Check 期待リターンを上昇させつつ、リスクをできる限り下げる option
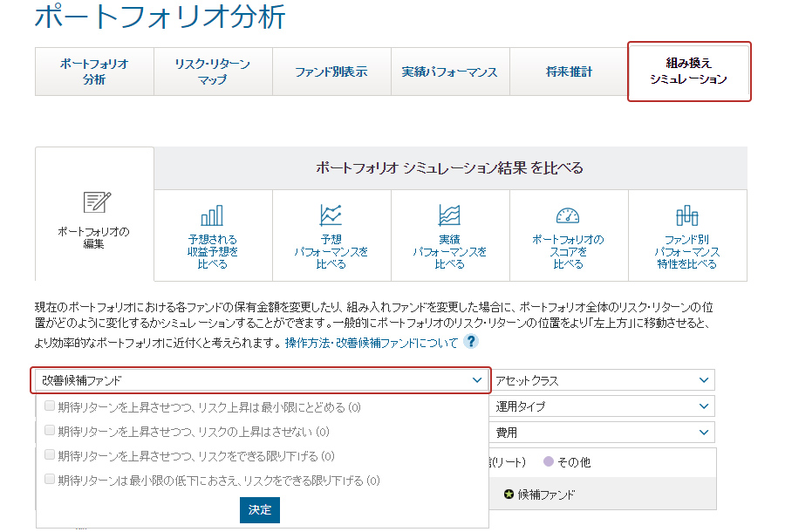 point(50,455)
